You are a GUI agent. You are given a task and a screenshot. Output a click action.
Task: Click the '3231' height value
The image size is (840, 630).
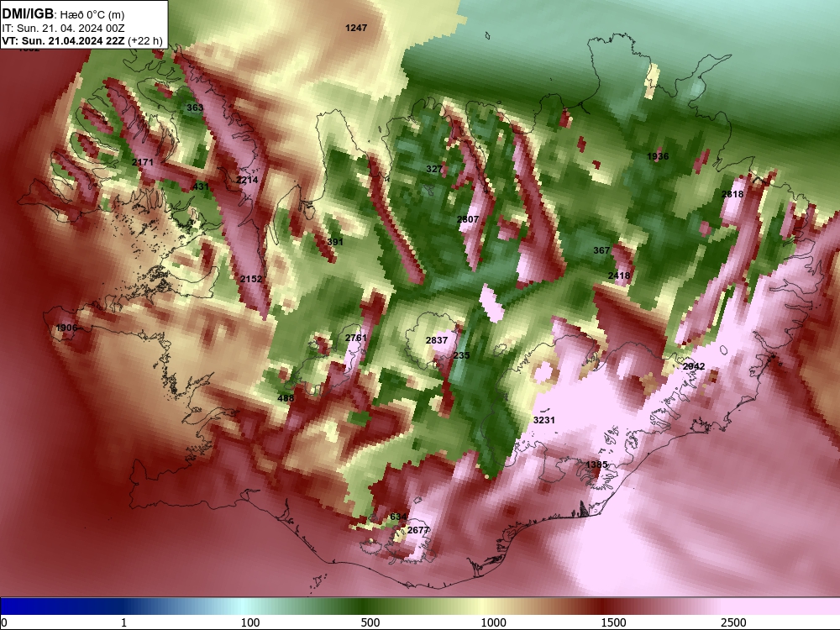(x=543, y=420)
